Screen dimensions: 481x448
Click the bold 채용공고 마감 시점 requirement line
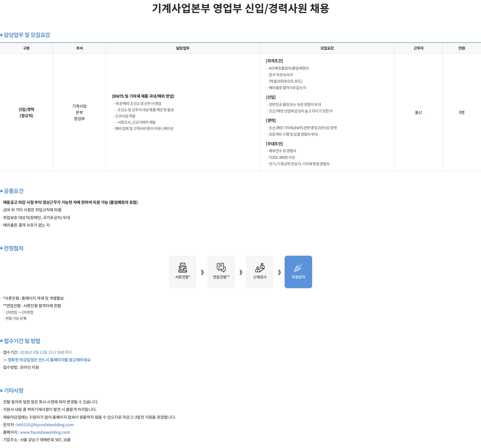pyautogui.click(x=70, y=202)
